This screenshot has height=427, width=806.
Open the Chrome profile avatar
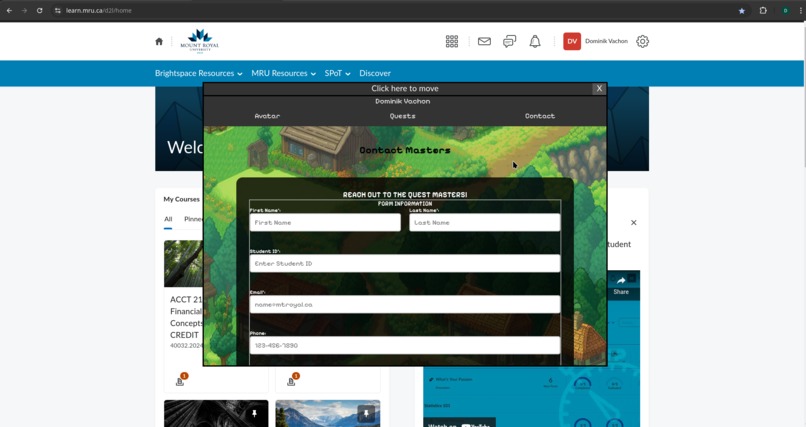[785, 10]
